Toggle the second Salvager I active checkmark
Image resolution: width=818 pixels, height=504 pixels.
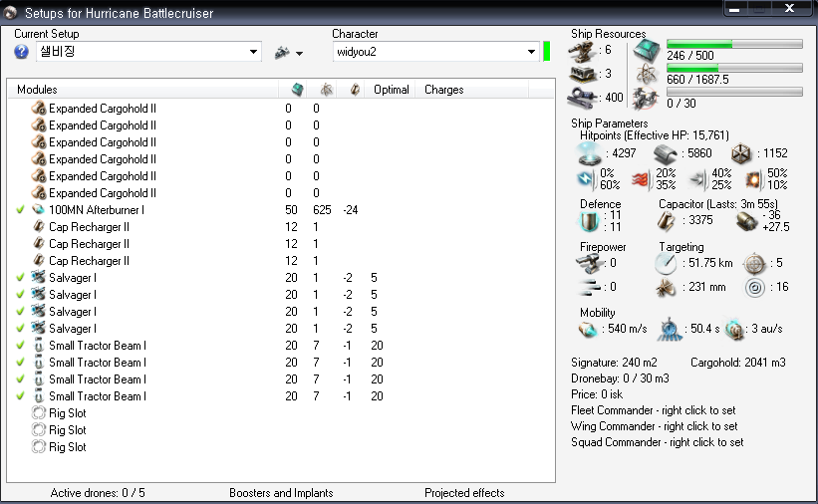click(20, 294)
